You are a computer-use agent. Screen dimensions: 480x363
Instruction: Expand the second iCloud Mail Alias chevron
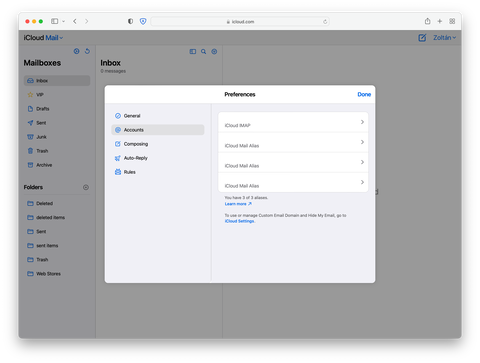coord(362,162)
